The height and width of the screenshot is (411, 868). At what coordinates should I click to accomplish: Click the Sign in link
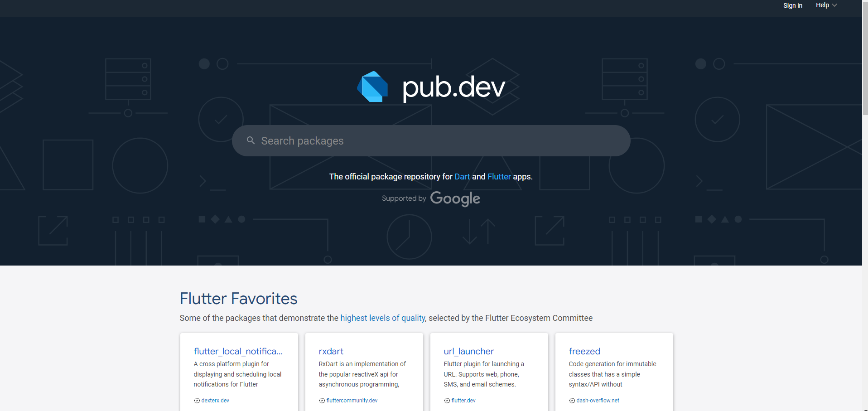[793, 5]
